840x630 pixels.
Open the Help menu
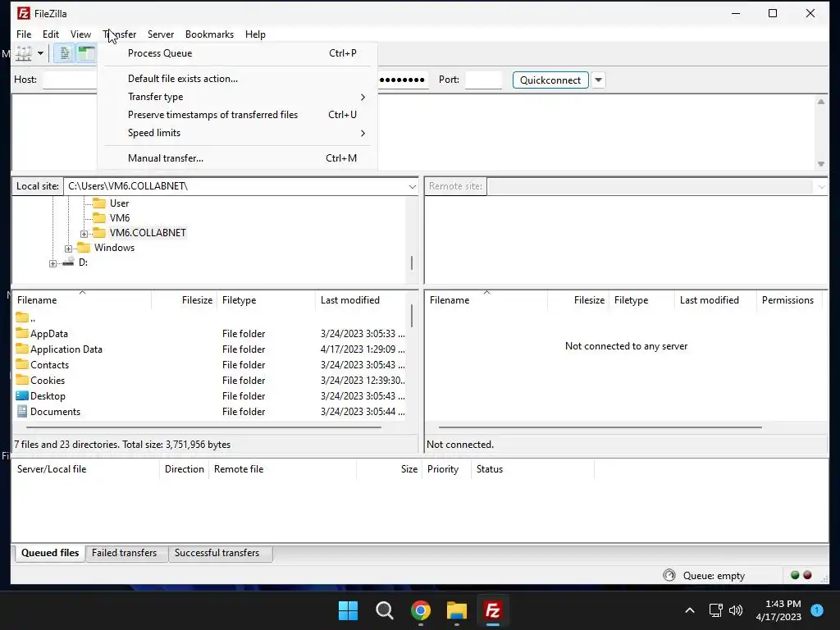click(x=255, y=34)
